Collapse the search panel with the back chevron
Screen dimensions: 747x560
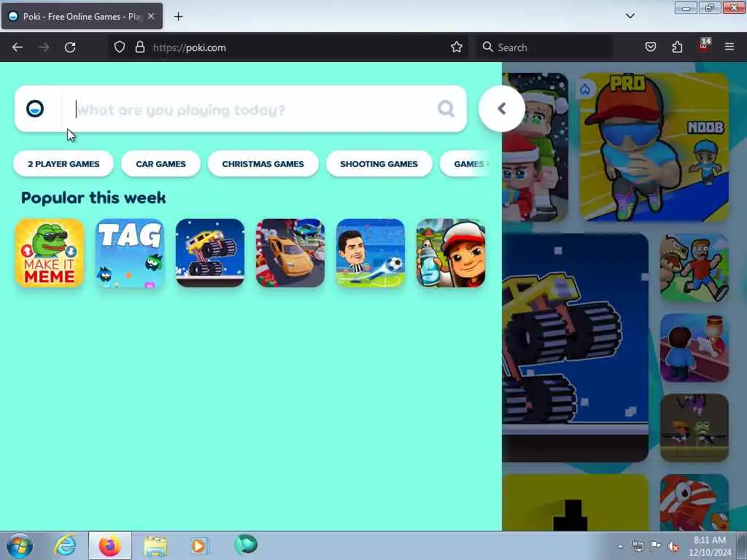(x=502, y=109)
